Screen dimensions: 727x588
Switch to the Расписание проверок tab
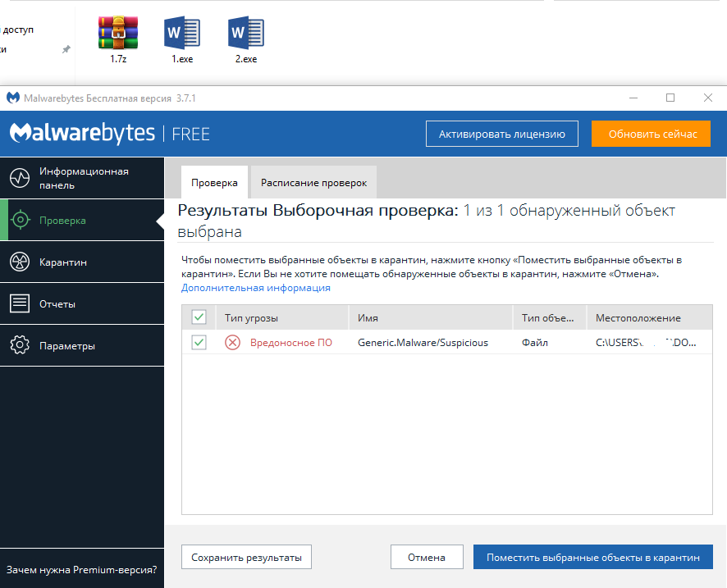pos(314,183)
